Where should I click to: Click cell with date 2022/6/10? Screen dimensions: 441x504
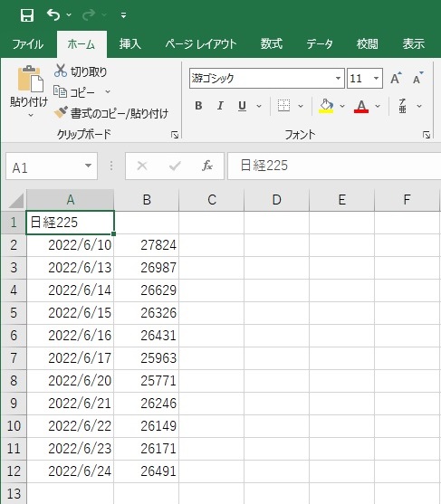coord(70,245)
